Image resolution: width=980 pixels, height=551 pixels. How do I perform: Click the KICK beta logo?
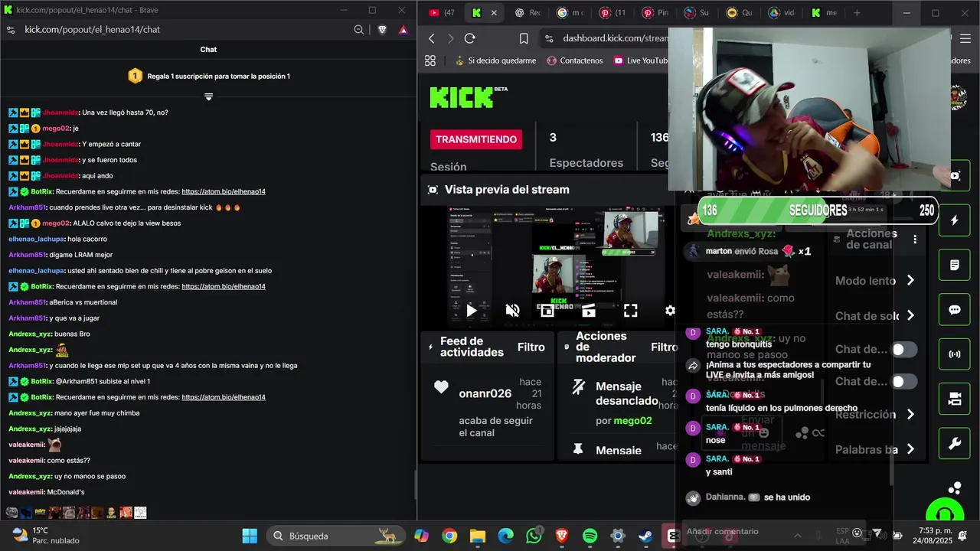[469, 97]
